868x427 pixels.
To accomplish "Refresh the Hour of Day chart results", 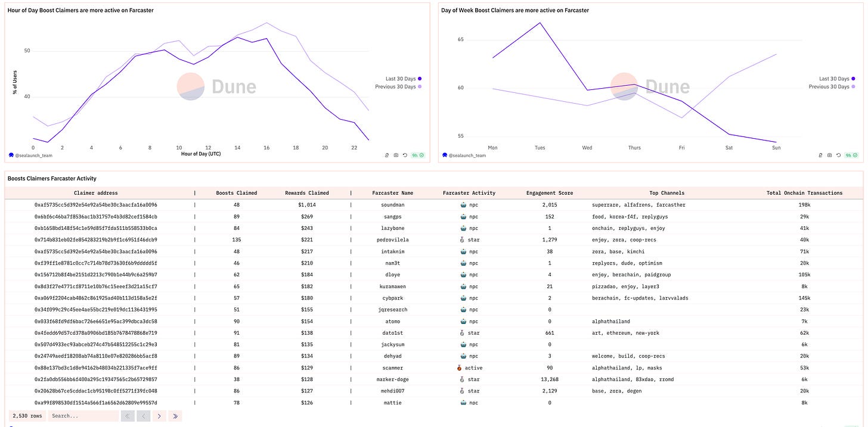I will 405,155.
